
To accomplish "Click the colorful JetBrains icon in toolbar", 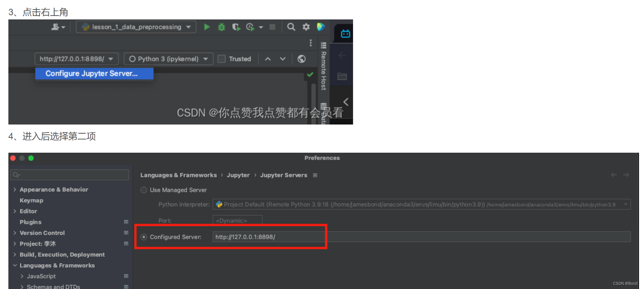I will pos(321,27).
